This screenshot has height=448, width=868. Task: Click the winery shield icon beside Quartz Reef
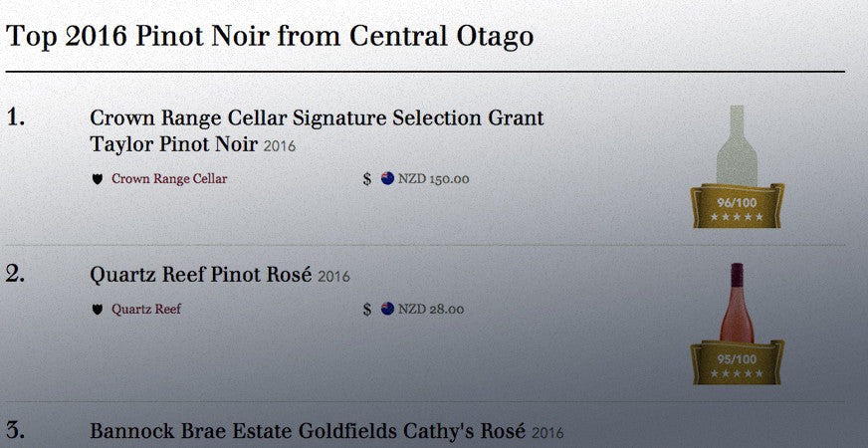98,310
